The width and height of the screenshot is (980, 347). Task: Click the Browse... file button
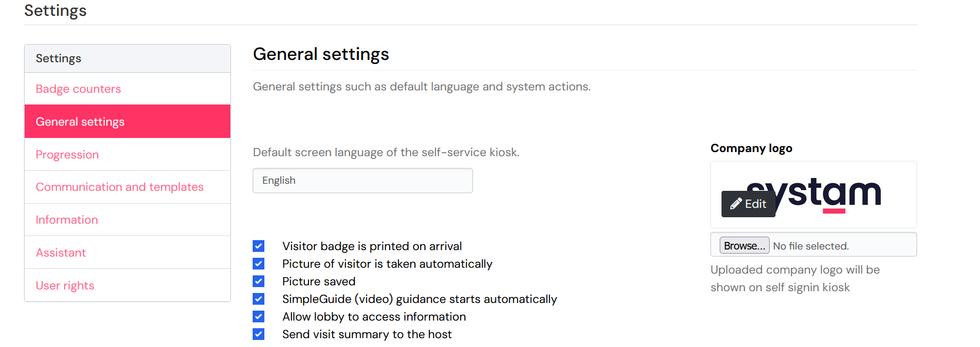pos(744,245)
